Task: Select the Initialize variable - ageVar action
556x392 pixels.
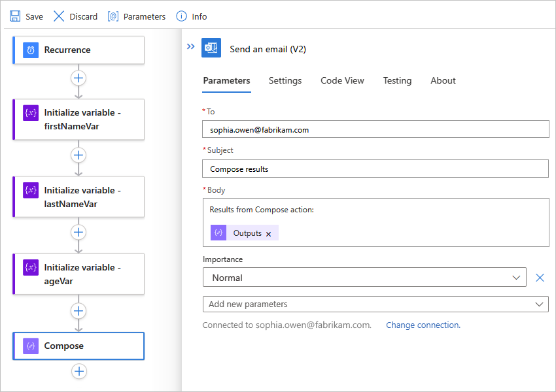Action: (x=78, y=274)
